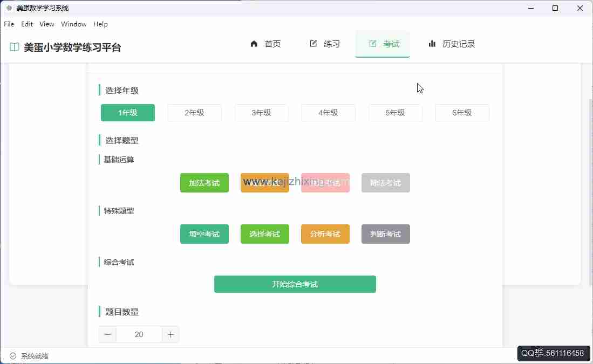The height and width of the screenshot is (364, 593).
Task: Click the book logo icon next to platform title
Action: pyautogui.click(x=15, y=47)
